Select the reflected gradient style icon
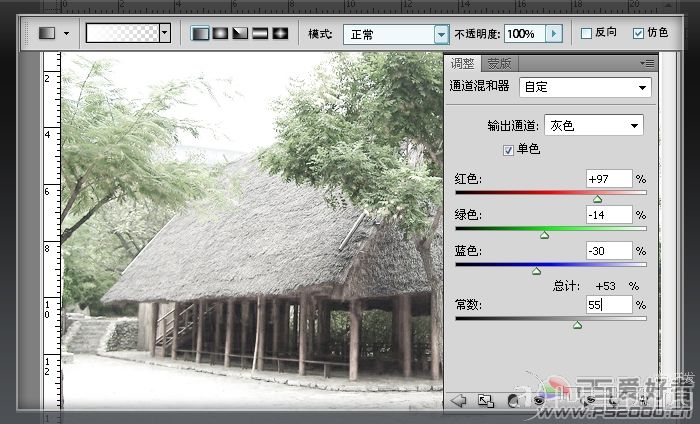The width and height of the screenshot is (700, 424). pos(260,33)
